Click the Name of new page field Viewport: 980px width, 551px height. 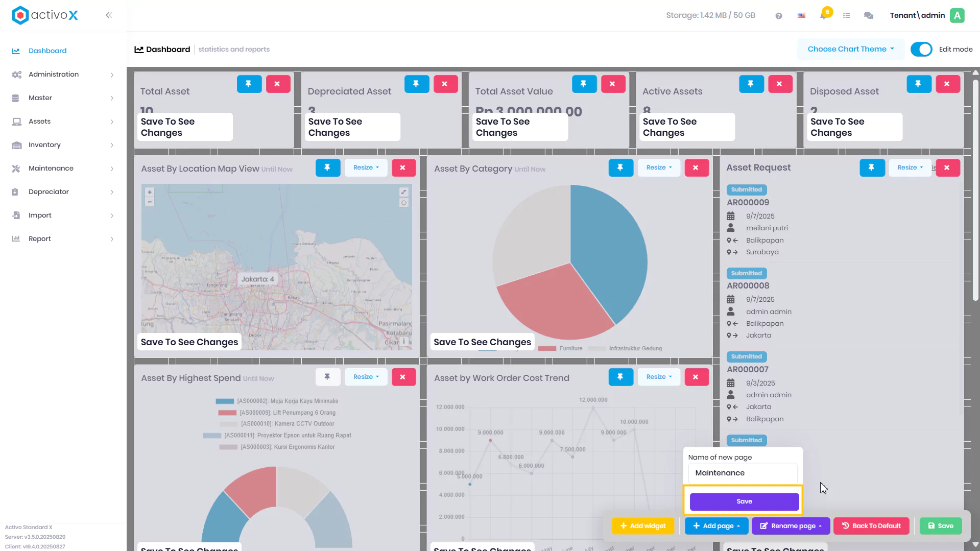pyautogui.click(x=743, y=473)
